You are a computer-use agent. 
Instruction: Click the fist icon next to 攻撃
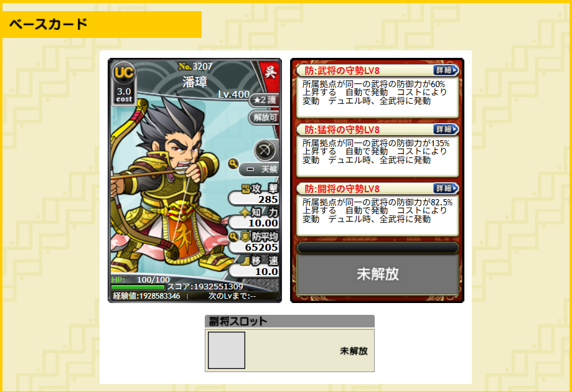click(x=246, y=188)
